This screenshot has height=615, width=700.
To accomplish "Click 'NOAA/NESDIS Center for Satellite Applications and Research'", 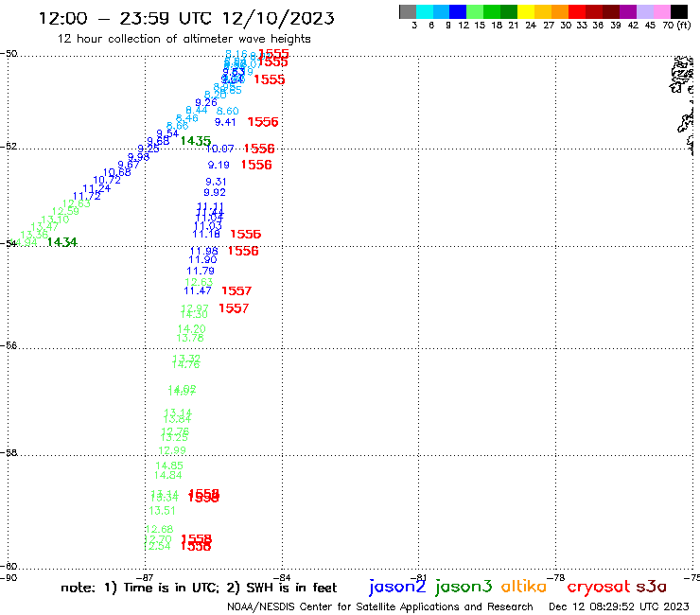I will click(x=380, y=606).
